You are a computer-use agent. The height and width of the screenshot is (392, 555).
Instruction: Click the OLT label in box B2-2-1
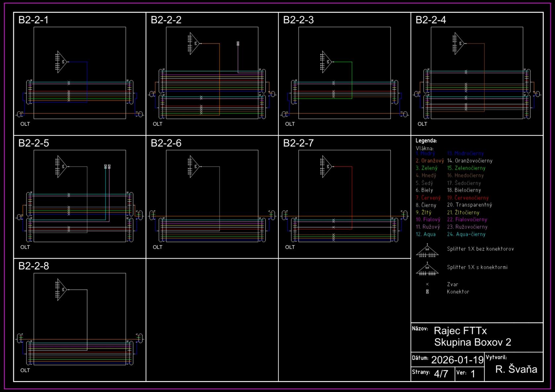point(25,124)
